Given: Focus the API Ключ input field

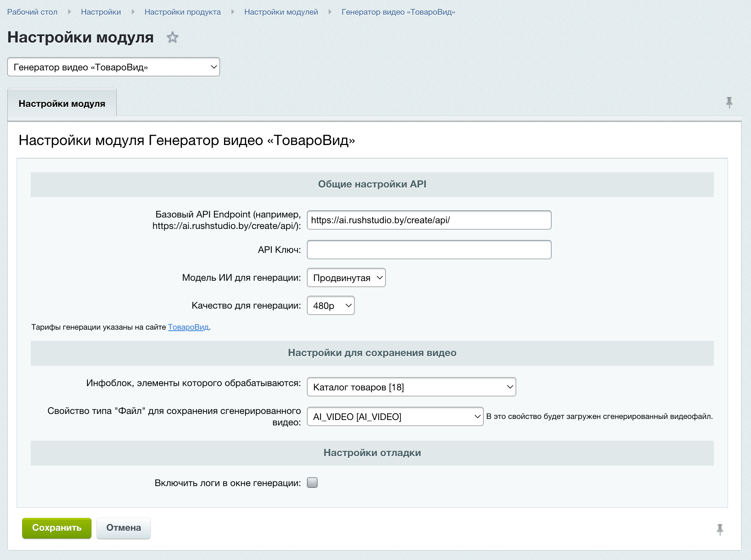Looking at the screenshot, I should tap(429, 250).
